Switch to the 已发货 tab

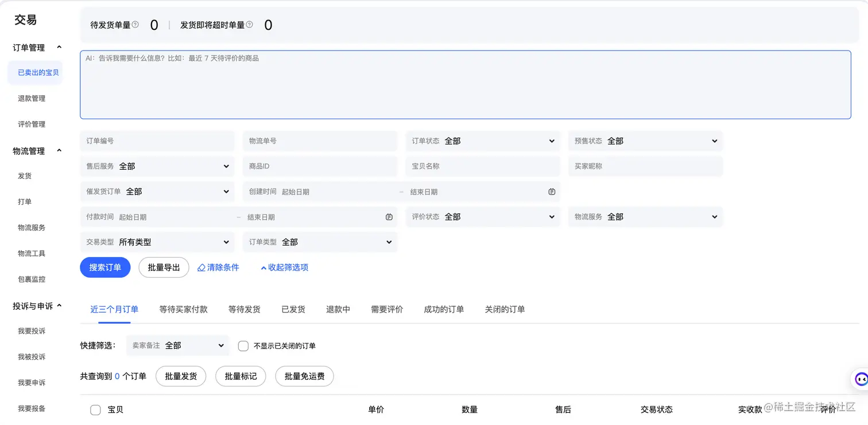(x=293, y=309)
